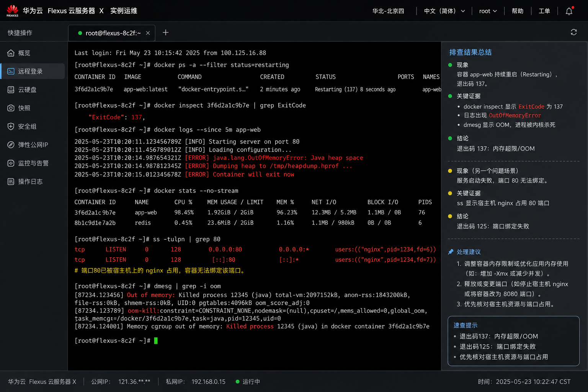Click the 私网IP 192.168.0.15 value

208,382
